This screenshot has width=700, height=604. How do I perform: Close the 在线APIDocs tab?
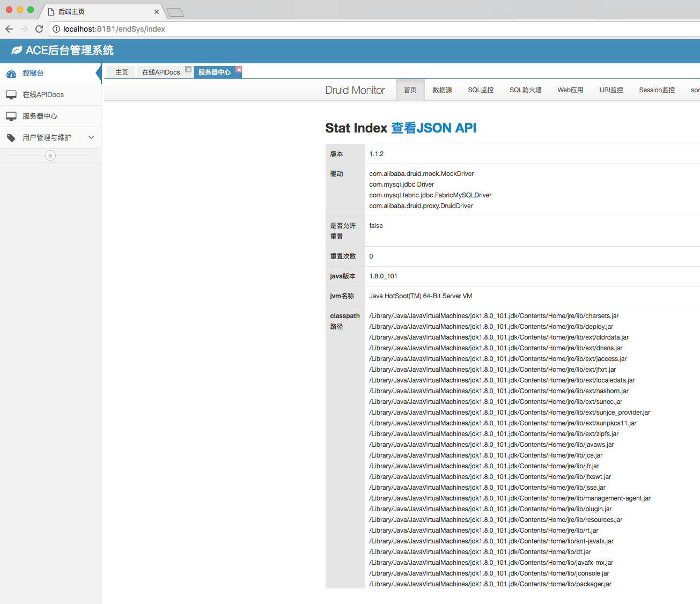point(188,69)
